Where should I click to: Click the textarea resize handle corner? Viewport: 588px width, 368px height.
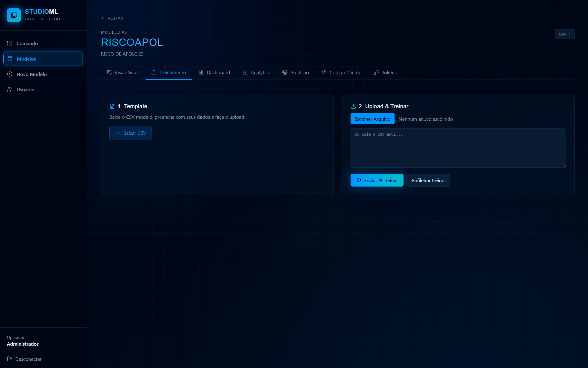tap(564, 166)
